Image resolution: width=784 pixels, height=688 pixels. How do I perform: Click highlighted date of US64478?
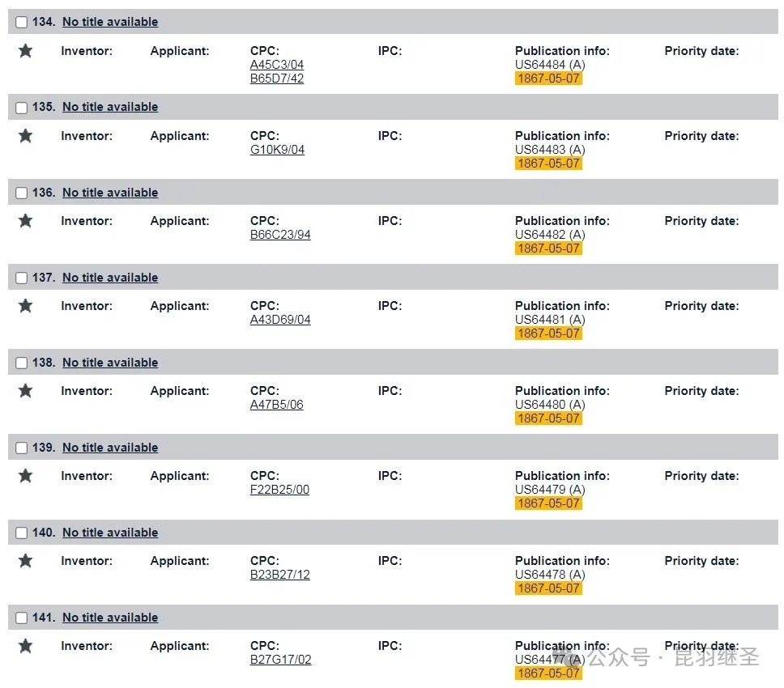click(548, 588)
